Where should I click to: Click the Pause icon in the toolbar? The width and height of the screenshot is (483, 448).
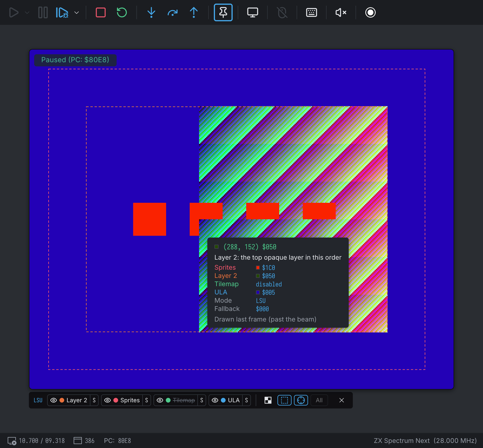[x=43, y=13]
